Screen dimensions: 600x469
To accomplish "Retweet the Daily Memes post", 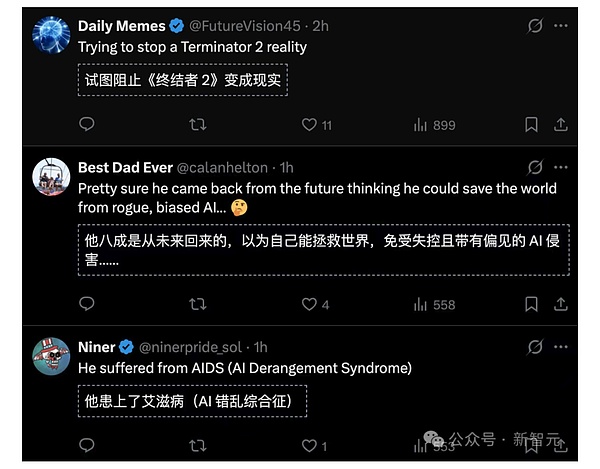I will tap(198, 125).
